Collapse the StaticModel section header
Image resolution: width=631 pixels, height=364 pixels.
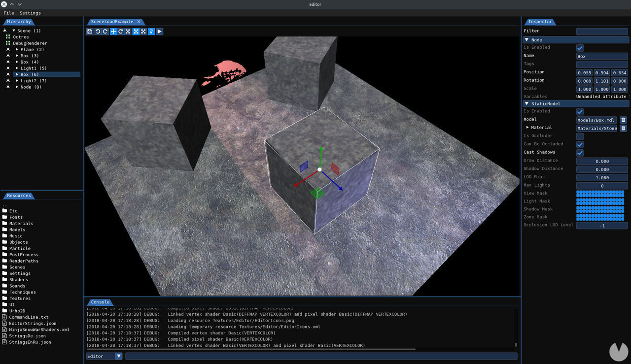click(576, 104)
